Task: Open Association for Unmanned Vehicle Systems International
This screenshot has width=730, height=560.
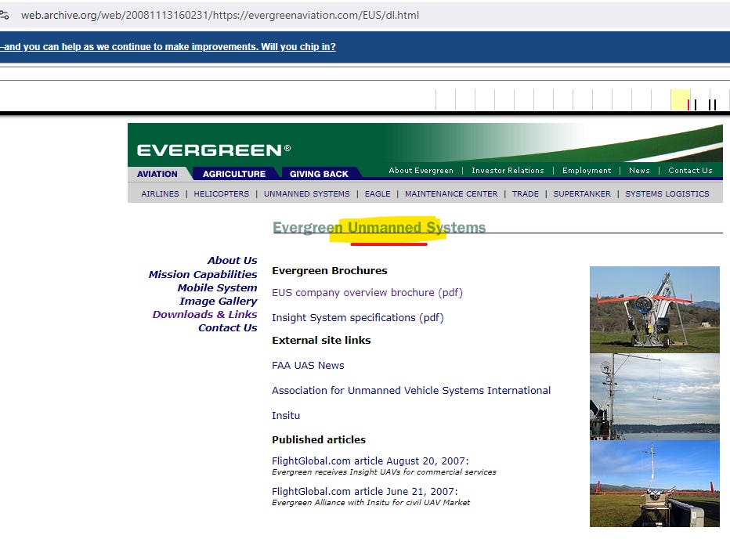Action: [x=411, y=390]
